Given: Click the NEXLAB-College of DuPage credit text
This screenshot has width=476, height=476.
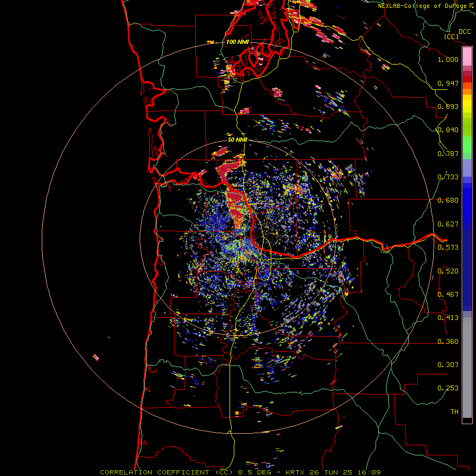Looking at the screenshot, I should tap(422, 6).
